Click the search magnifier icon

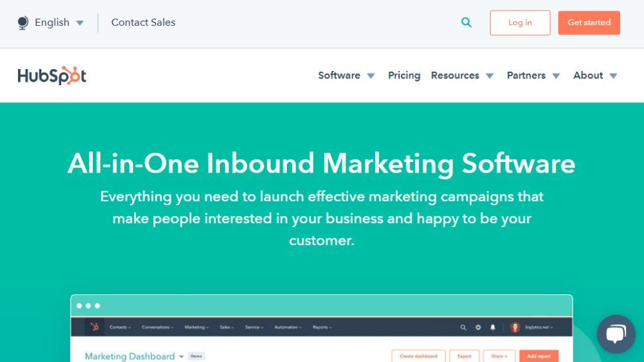(x=467, y=23)
